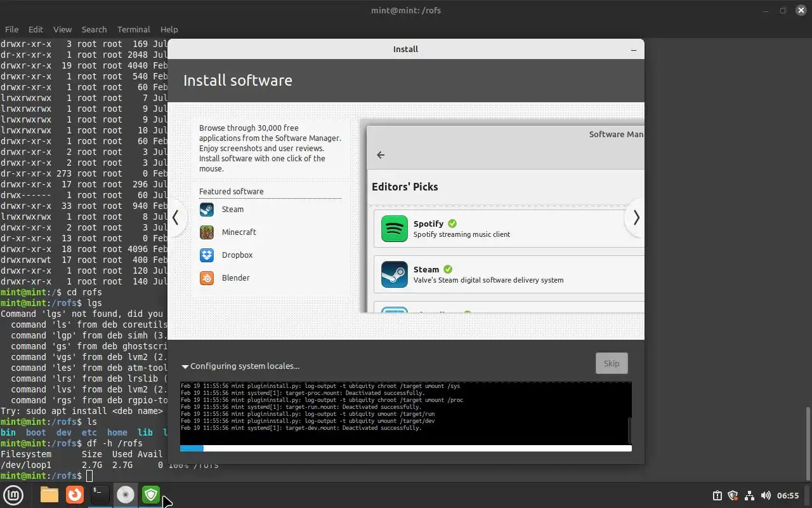Click the Minecraft icon in Featured software
Image resolution: width=812 pixels, height=508 pixels.
[x=207, y=232]
